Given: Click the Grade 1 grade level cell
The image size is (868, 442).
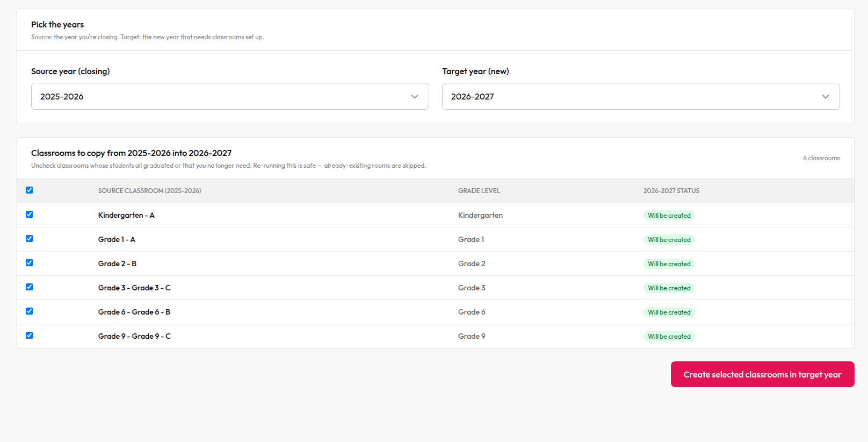Looking at the screenshot, I should click(471, 239).
